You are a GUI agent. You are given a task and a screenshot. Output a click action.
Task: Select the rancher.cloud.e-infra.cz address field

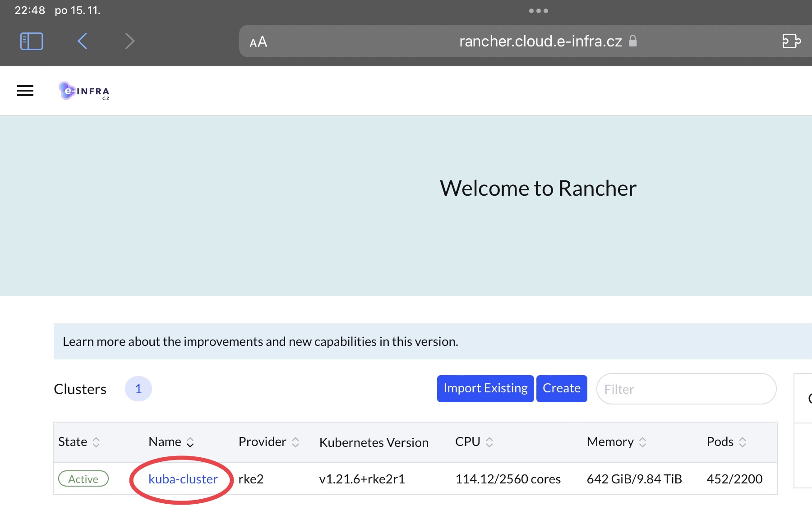click(x=526, y=41)
